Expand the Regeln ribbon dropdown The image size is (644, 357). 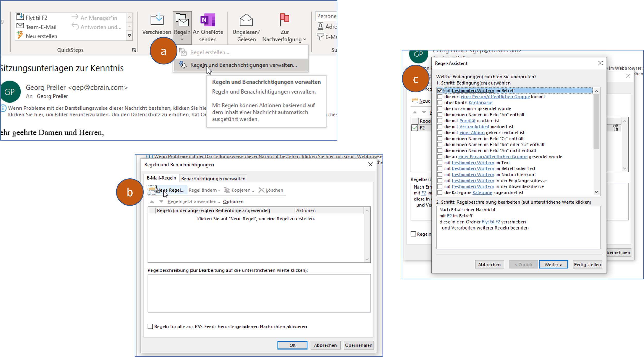tap(182, 39)
